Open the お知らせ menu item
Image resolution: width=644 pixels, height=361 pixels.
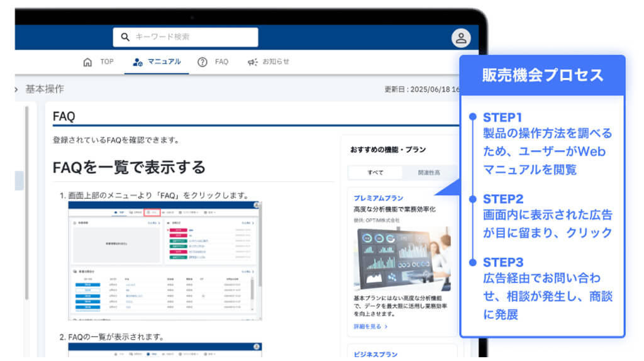pos(275,62)
